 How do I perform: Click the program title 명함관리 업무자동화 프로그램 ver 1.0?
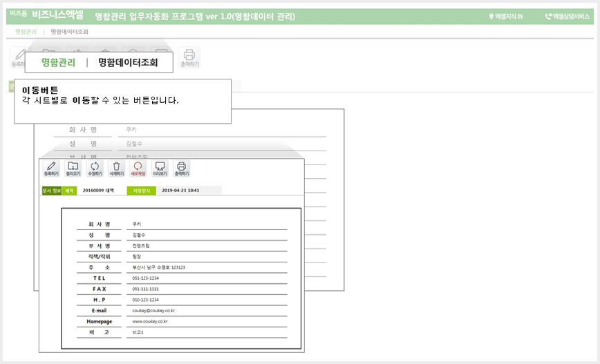[195, 17]
